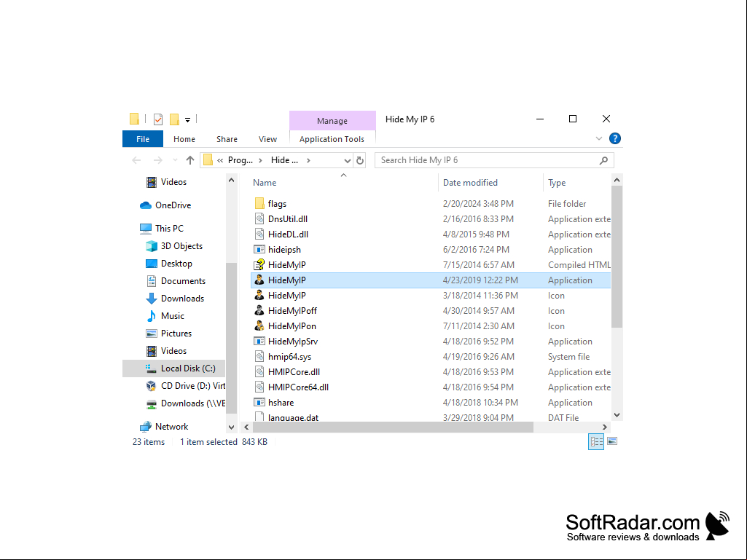Image resolution: width=747 pixels, height=560 pixels.
Task: Expand the ribbon with the chevron
Action: coord(599,138)
